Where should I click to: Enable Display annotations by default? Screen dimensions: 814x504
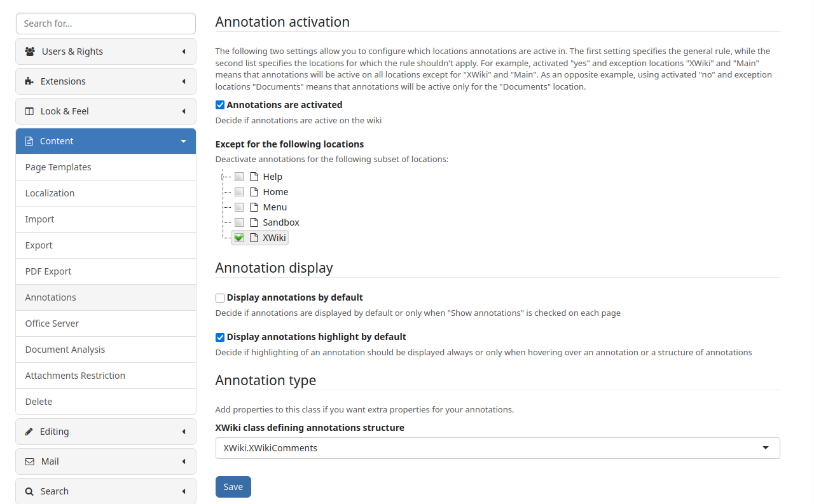220,297
